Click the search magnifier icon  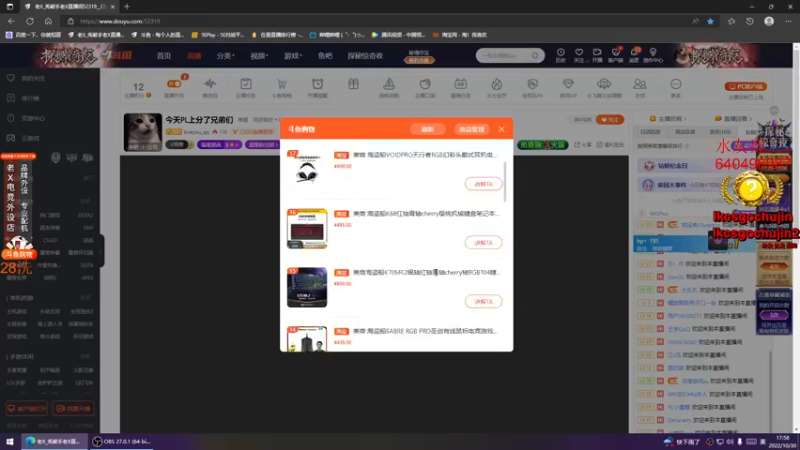coord(535,55)
